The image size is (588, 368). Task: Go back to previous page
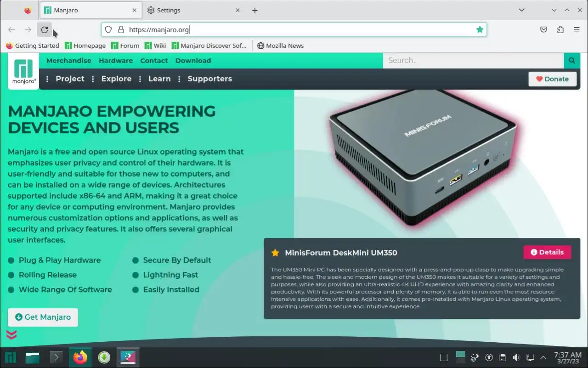(11, 30)
